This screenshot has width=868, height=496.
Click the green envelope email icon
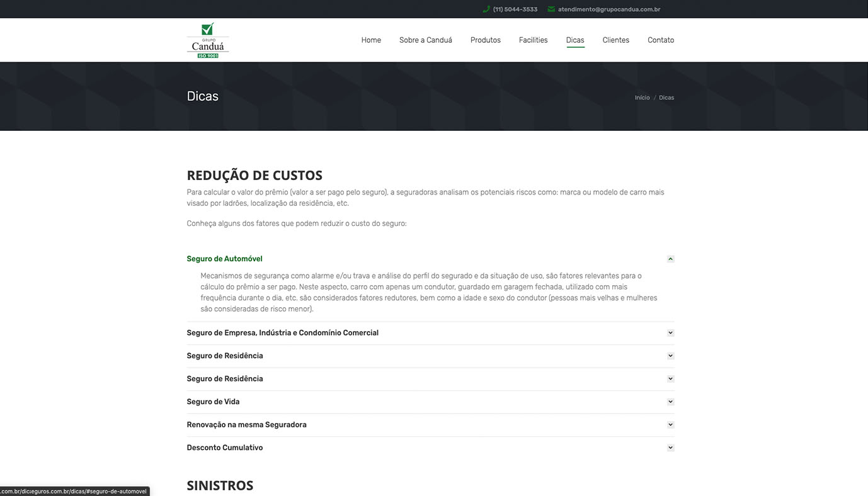tap(551, 9)
